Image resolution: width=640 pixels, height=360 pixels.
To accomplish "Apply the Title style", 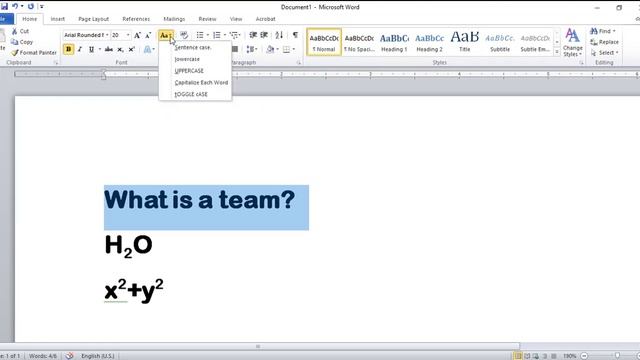I will click(464, 42).
